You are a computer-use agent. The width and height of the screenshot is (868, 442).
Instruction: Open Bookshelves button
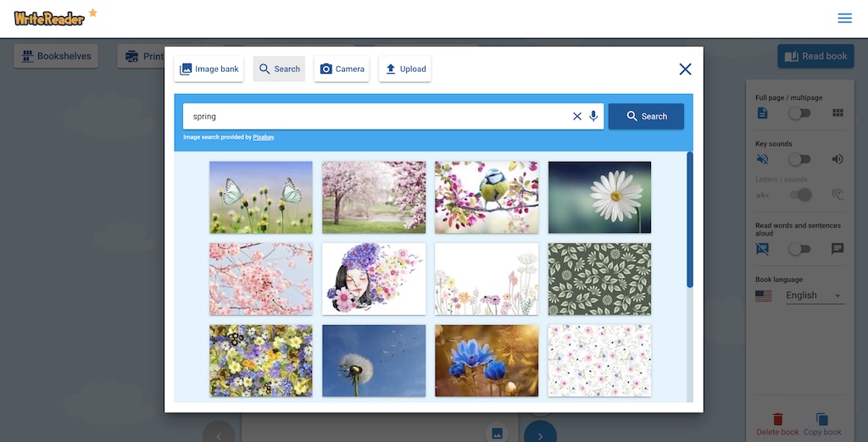pos(56,57)
